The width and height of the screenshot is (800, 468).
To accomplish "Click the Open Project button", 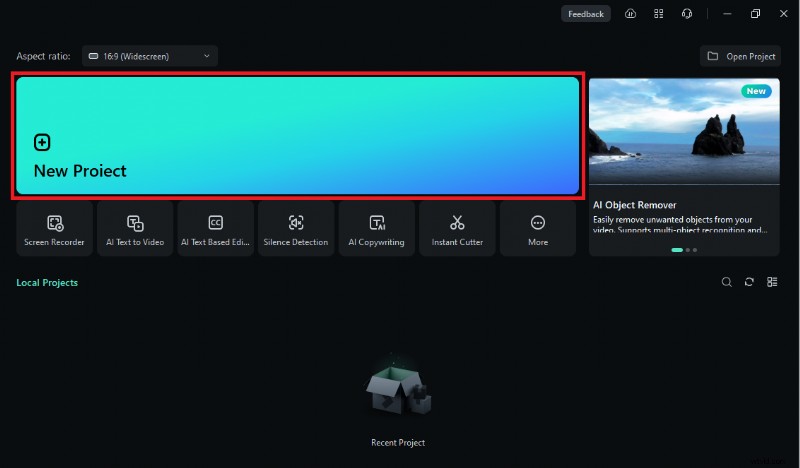I will (x=741, y=56).
